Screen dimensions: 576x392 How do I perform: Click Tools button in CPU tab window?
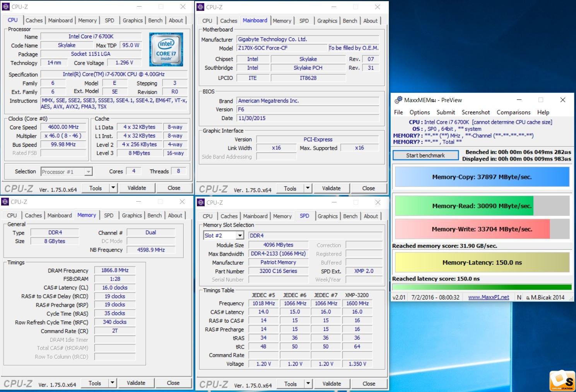point(96,188)
